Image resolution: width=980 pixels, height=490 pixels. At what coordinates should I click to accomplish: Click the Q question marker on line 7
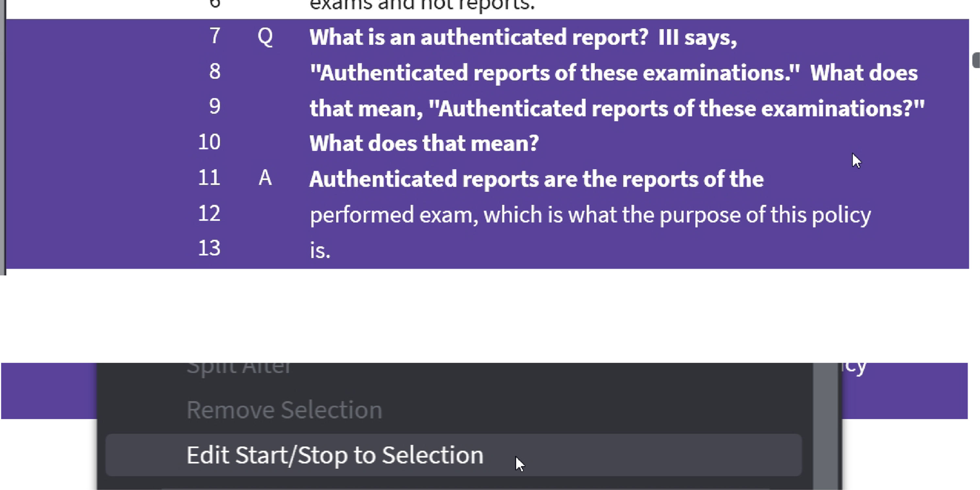tap(265, 37)
